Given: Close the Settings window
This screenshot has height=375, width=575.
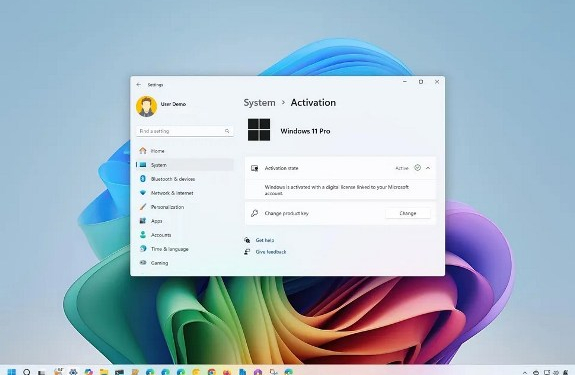Looking at the screenshot, I should 437,82.
